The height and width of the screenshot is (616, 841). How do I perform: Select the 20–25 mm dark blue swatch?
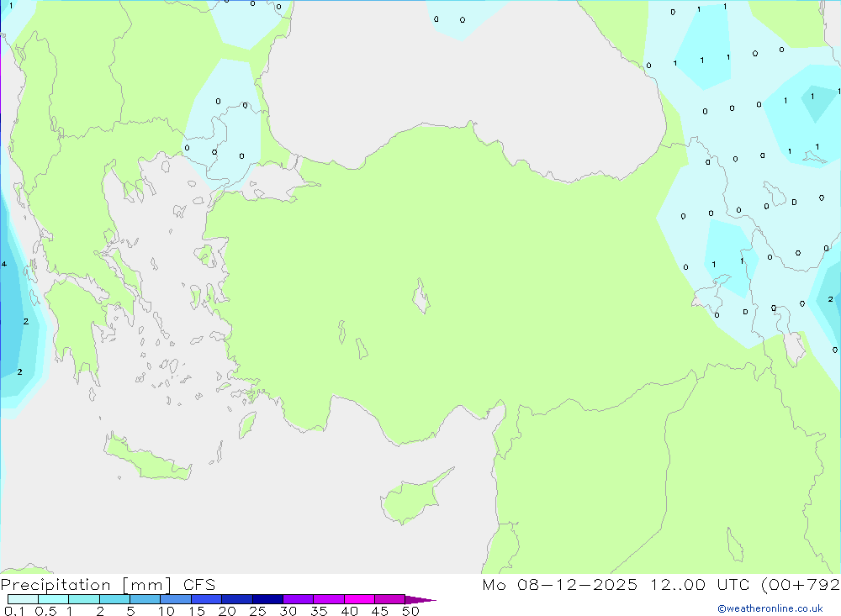coord(236,599)
